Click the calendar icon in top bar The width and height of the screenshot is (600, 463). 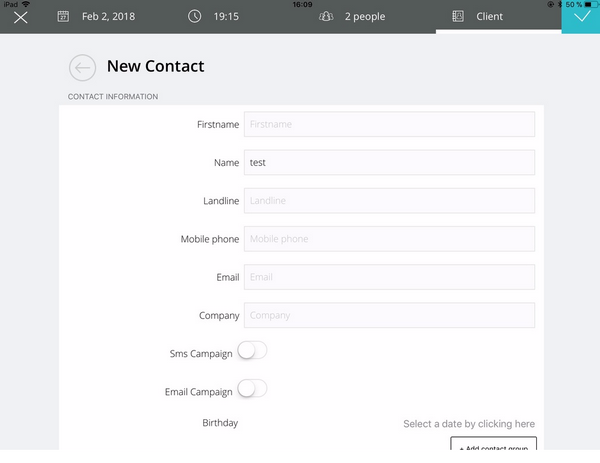[x=63, y=17]
